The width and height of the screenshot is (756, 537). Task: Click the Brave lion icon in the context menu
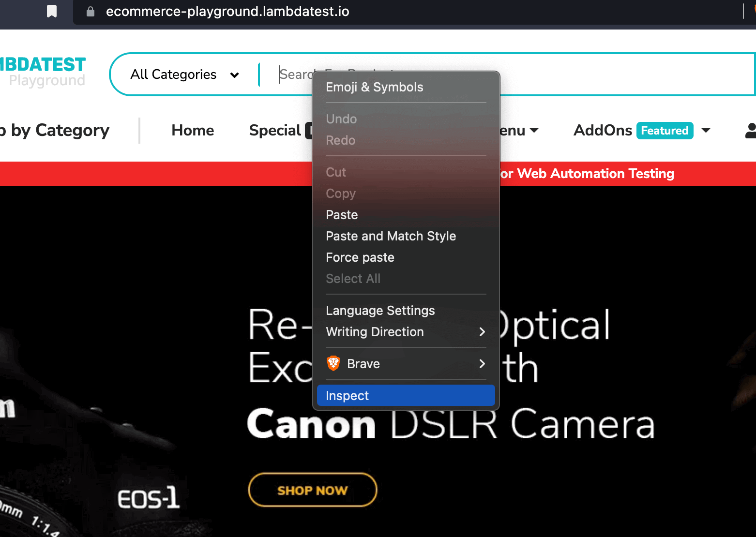(333, 363)
